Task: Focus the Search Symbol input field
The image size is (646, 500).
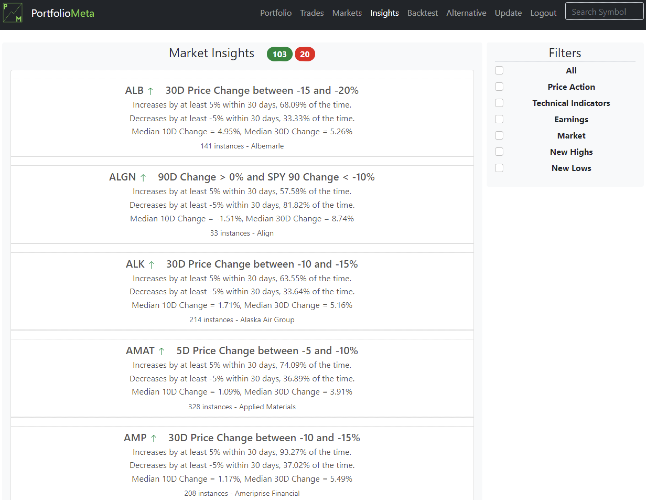Action: coord(604,12)
